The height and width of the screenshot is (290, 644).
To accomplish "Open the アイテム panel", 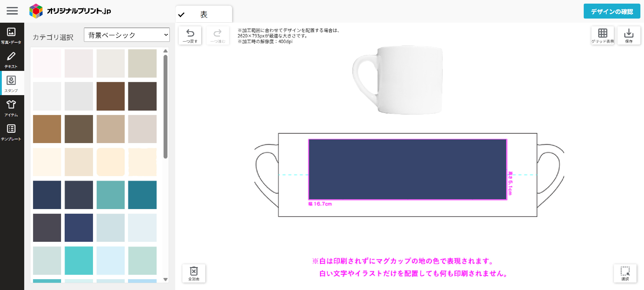I will point(11,108).
